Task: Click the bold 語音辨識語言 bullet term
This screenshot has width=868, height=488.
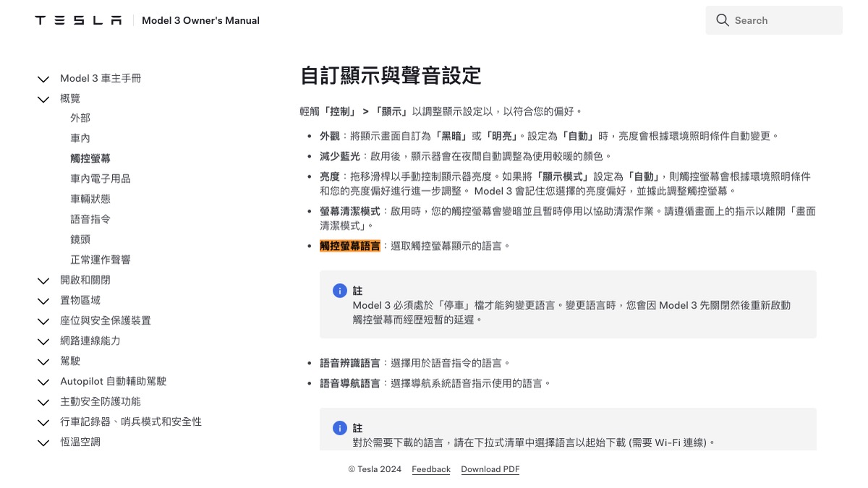Action: tap(350, 363)
